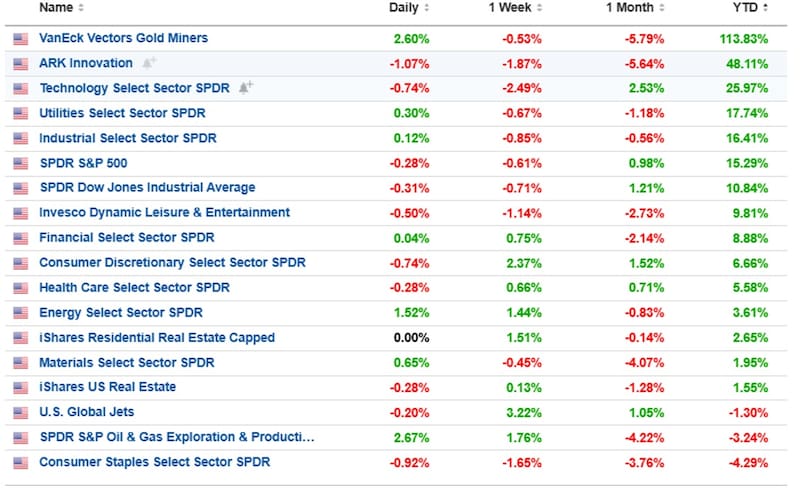Click the US flag next to VanEck Vectors Gold Miners

[21, 39]
